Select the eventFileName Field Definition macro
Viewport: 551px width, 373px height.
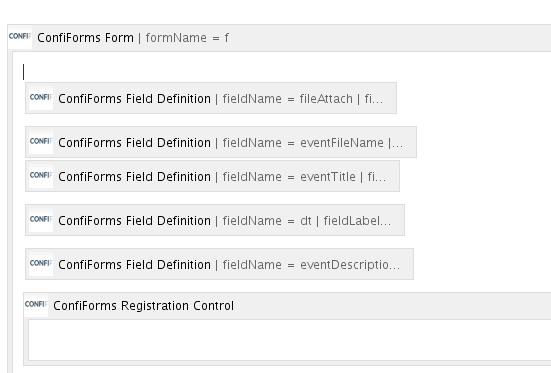(x=221, y=142)
